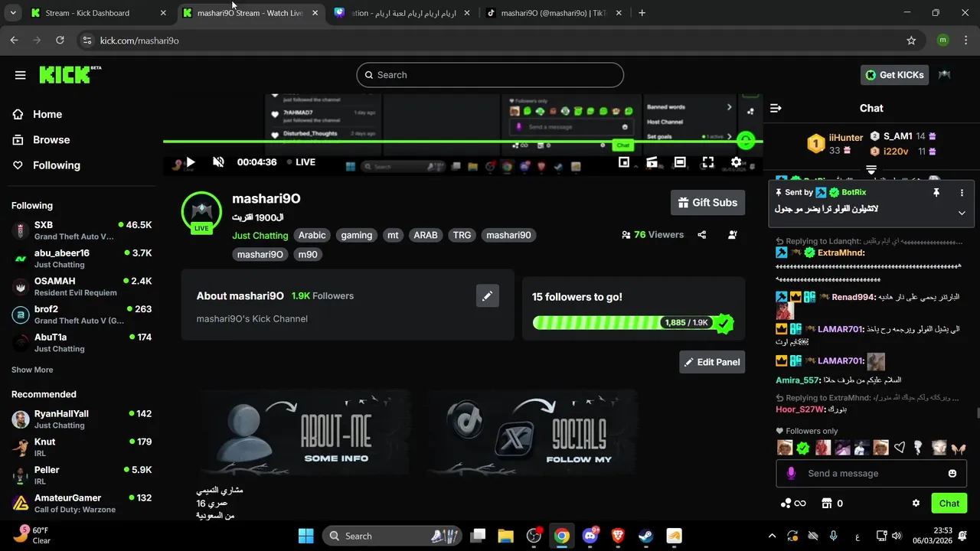
Task: Open SXB's channel from Following list
Action: click(x=82, y=230)
